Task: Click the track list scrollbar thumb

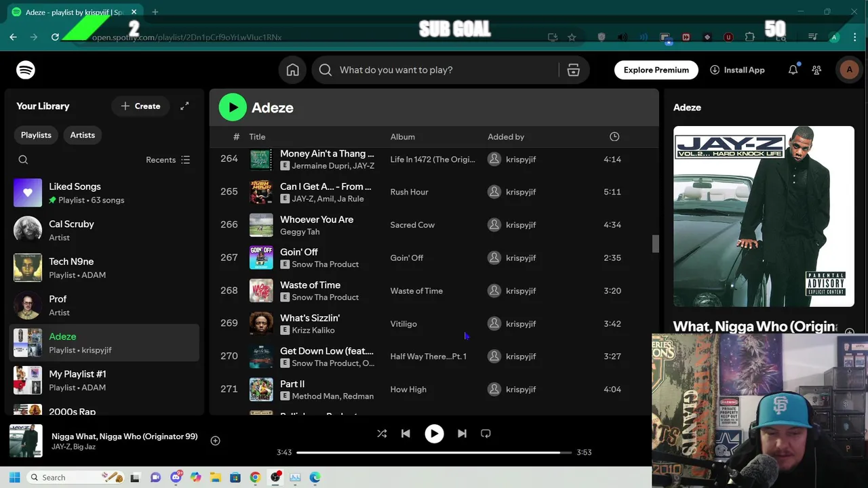Action: pyautogui.click(x=655, y=244)
